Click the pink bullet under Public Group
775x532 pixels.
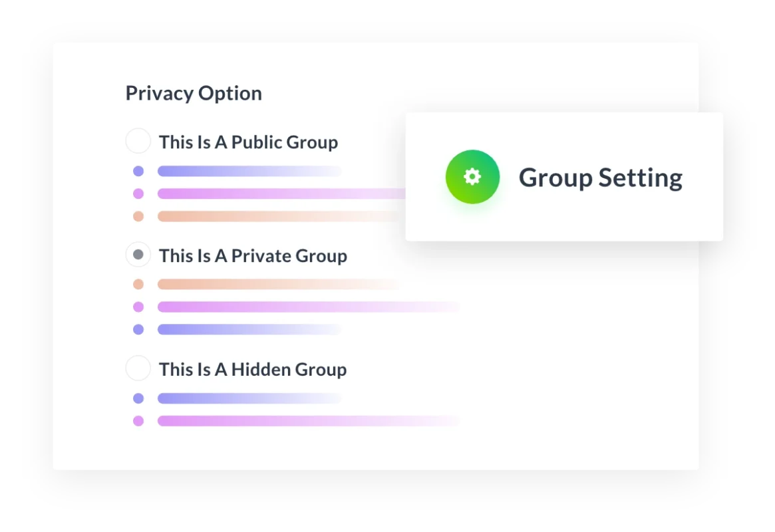pos(138,194)
